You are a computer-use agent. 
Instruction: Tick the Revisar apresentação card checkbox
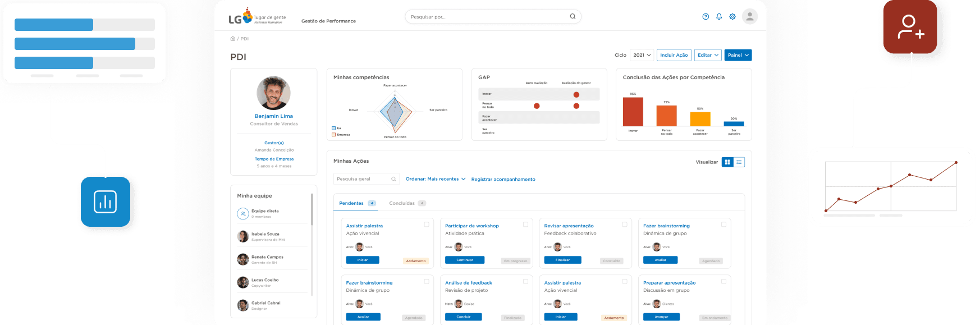coord(625,225)
